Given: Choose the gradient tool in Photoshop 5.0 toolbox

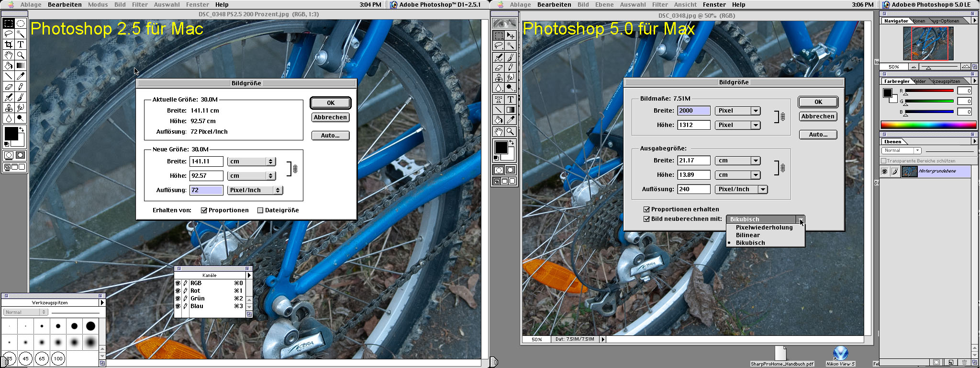Looking at the screenshot, I should coord(511,109).
